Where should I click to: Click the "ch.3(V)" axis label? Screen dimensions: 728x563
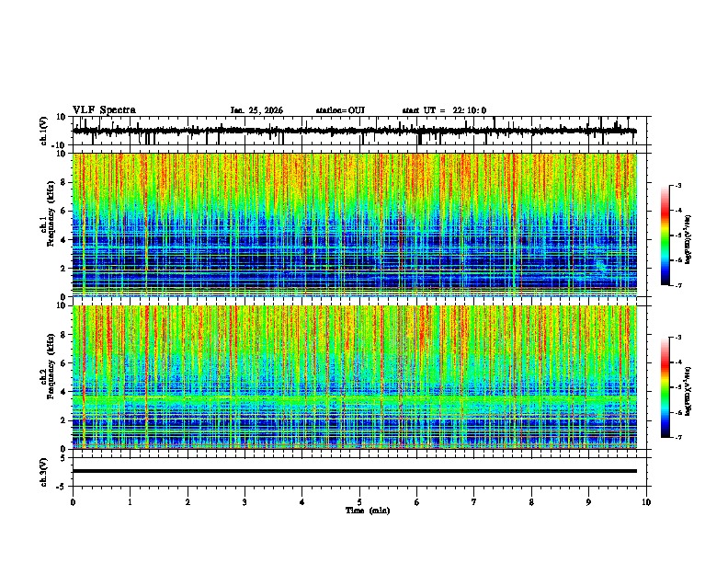click(44, 472)
